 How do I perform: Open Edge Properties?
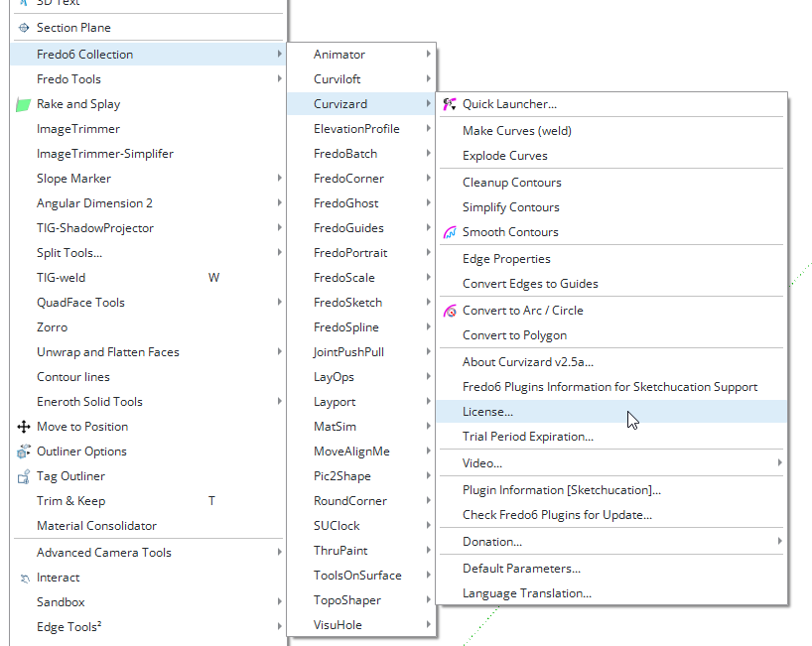(x=611, y=259)
